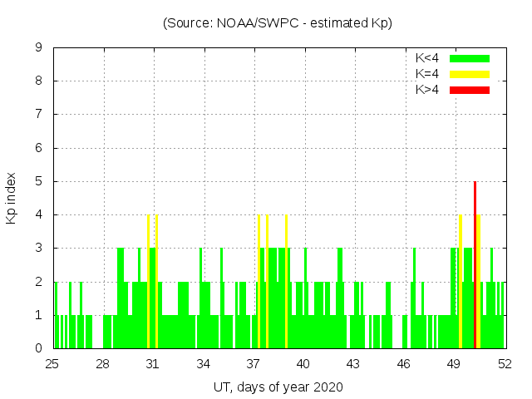Click the y-axis tick label 5

(x=38, y=181)
